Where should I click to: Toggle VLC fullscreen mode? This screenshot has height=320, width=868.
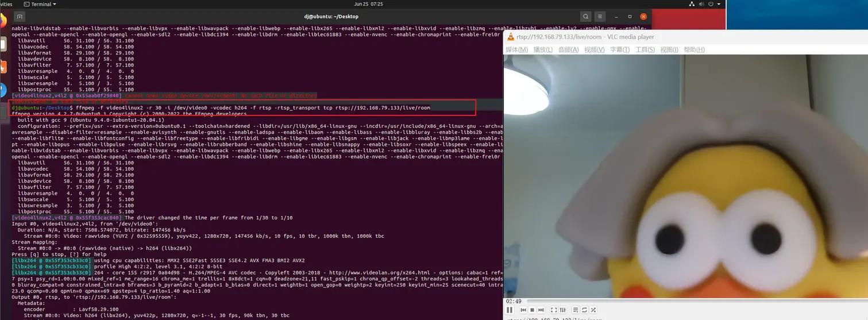[554, 310]
